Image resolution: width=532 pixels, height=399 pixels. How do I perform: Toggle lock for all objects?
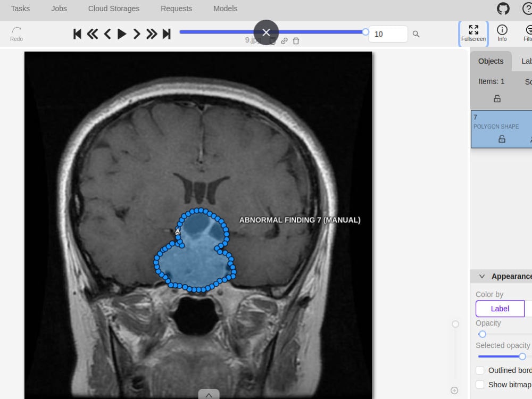(497, 99)
